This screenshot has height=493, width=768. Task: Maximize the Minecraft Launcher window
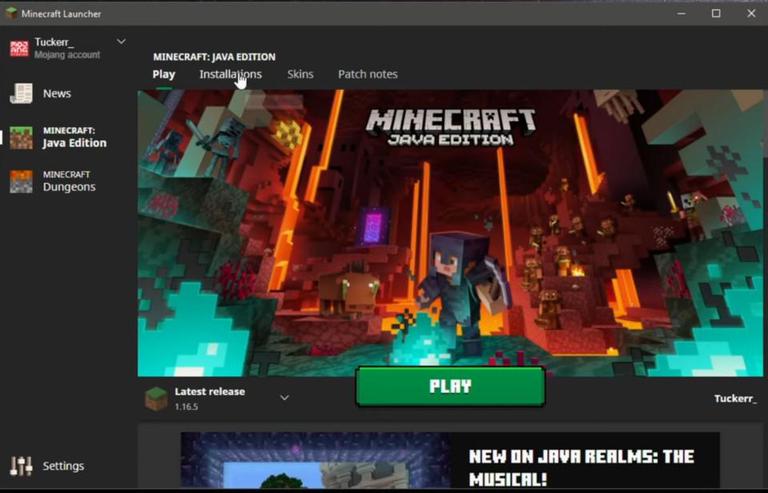tap(716, 14)
